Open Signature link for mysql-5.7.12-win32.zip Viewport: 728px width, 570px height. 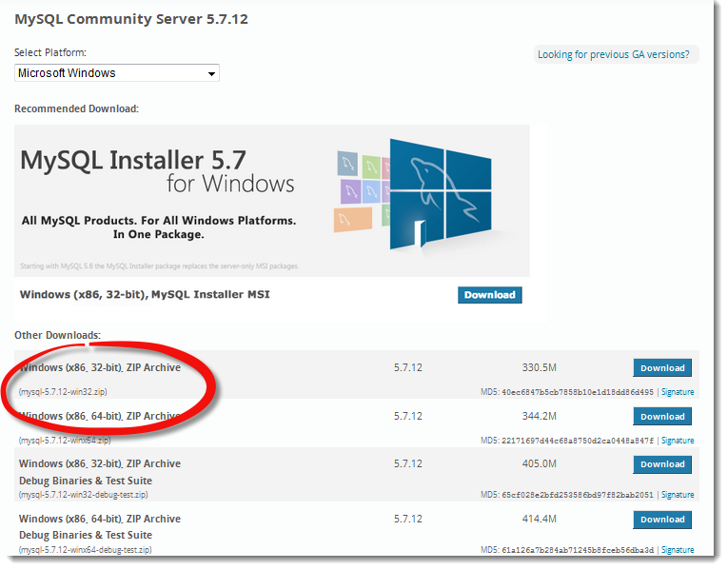point(678,392)
